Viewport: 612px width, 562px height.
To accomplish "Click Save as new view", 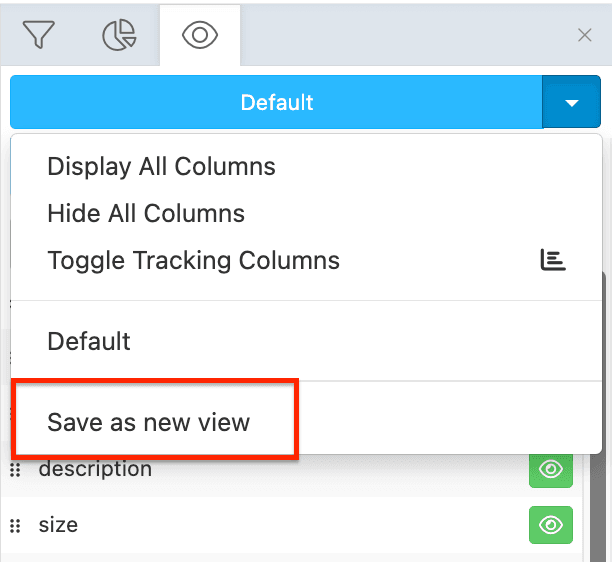I will [x=148, y=422].
